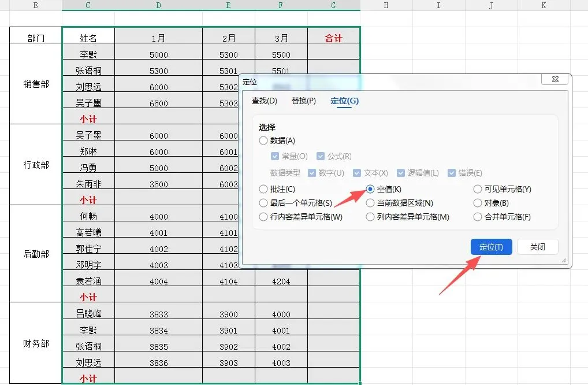
Task: Click the 关闭 button
Action: coord(537,247)
